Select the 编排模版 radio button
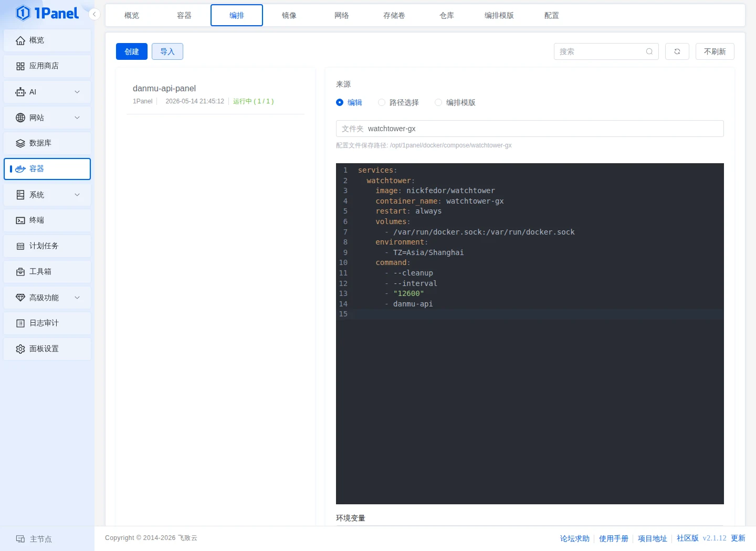This screenshot has width=756, height=551. coord(438,102)
